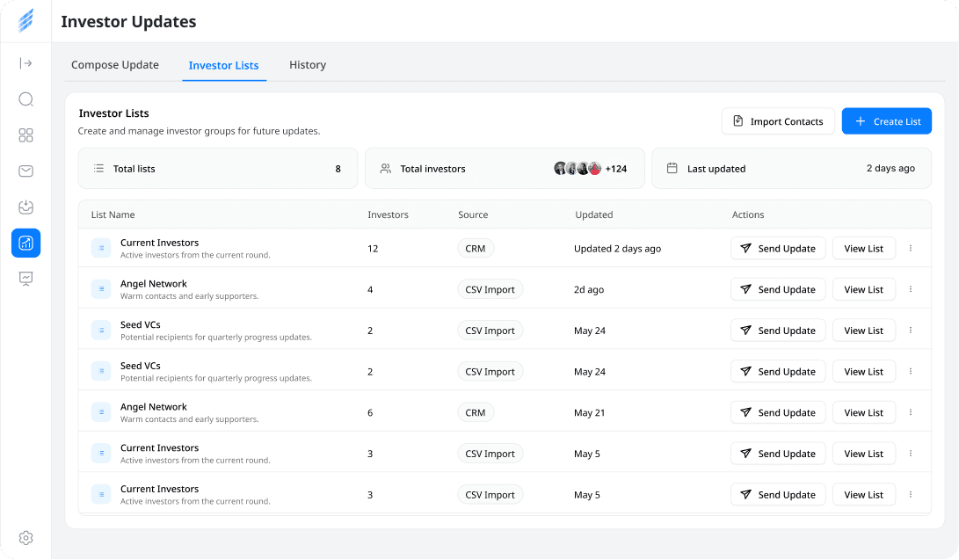This screenshot has width=959, height=560.
Task: Switch to the History tab
Action: coord(308,65)
